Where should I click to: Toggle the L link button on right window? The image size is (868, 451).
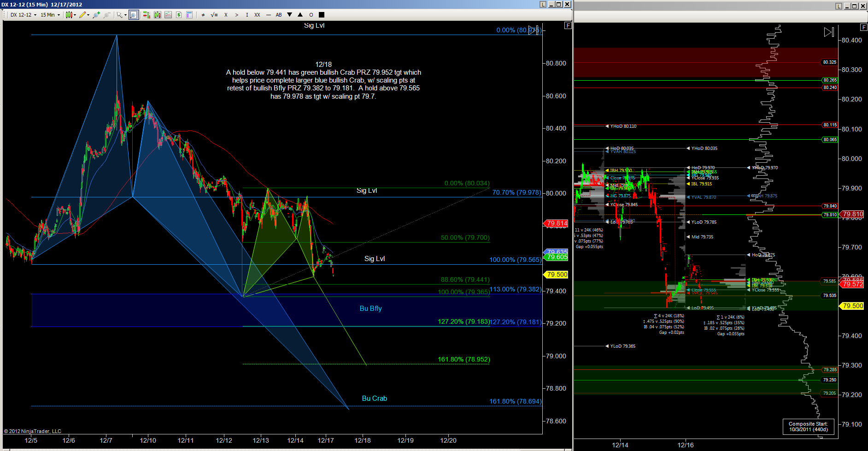click(x=839, y=6)
